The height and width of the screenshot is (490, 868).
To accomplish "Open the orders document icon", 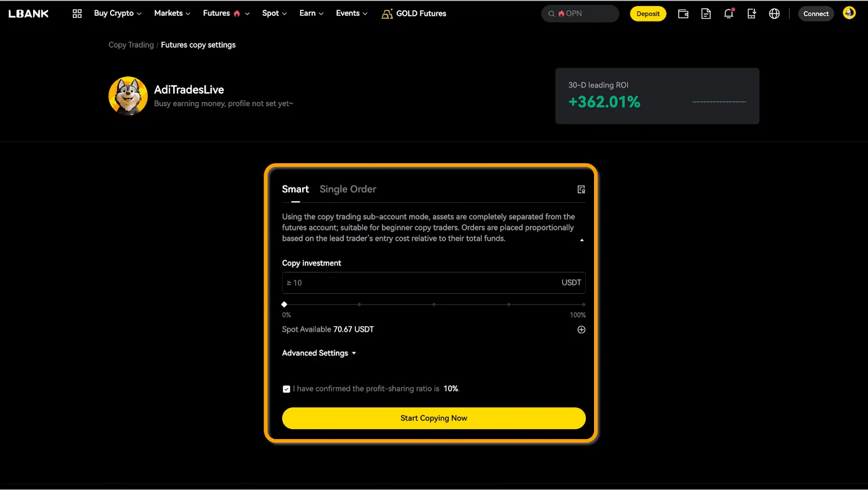I will (x=706, y=14).
